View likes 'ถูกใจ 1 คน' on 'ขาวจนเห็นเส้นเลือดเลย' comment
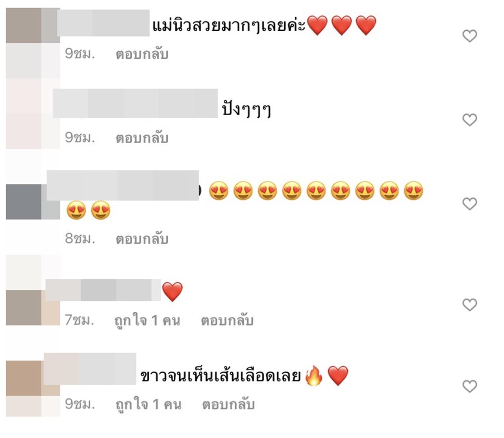This screenshot has height=438, width=504. tap(148, 404)
